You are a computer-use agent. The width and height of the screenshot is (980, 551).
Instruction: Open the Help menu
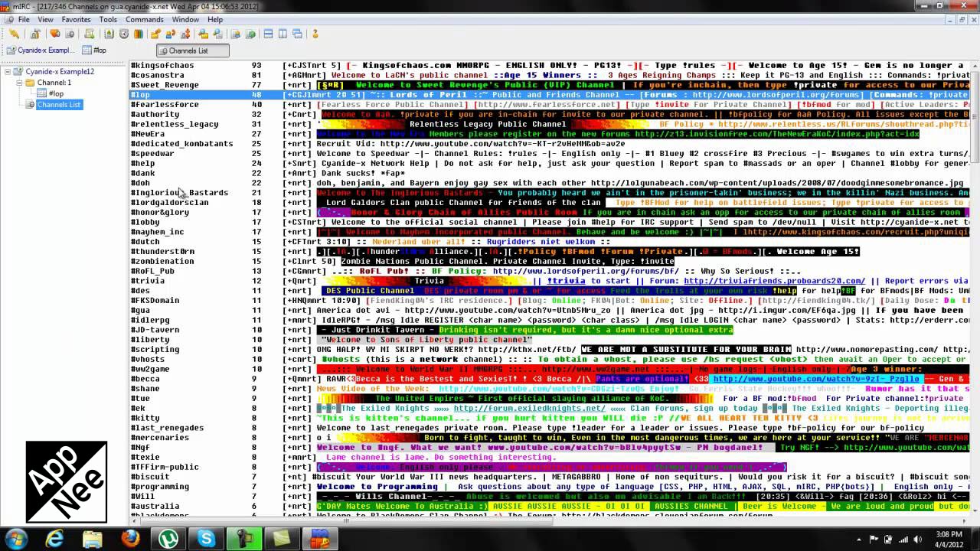click(x=215, y=19)
